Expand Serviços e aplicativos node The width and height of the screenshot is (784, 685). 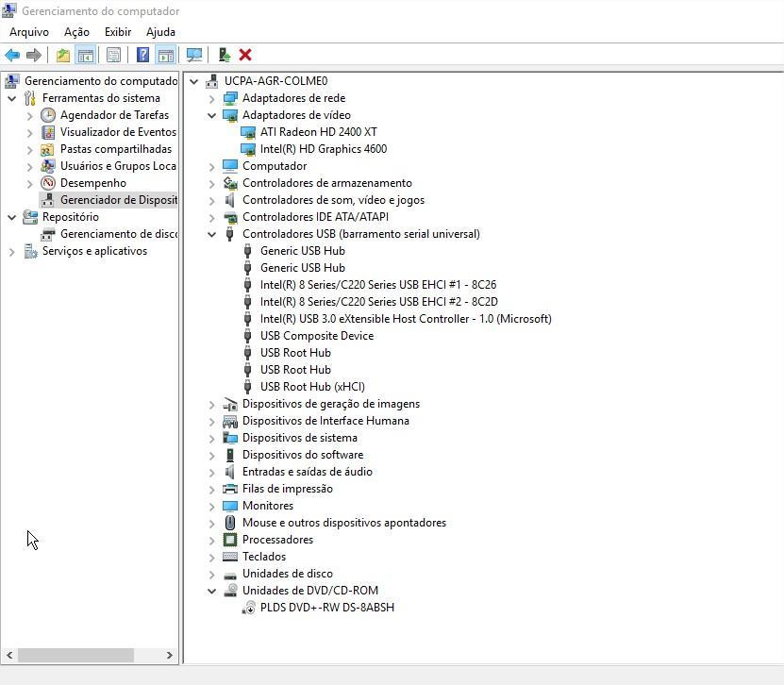(x=12, y=251)
